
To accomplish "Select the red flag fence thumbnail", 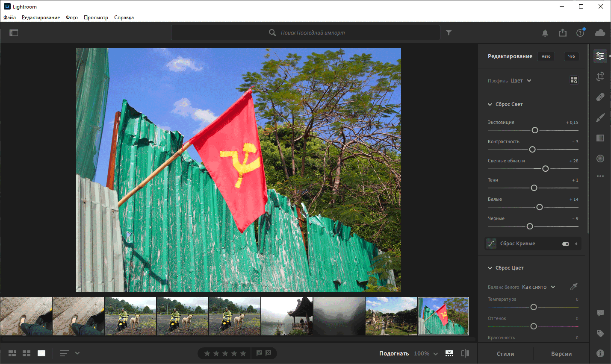I will 443,316.
